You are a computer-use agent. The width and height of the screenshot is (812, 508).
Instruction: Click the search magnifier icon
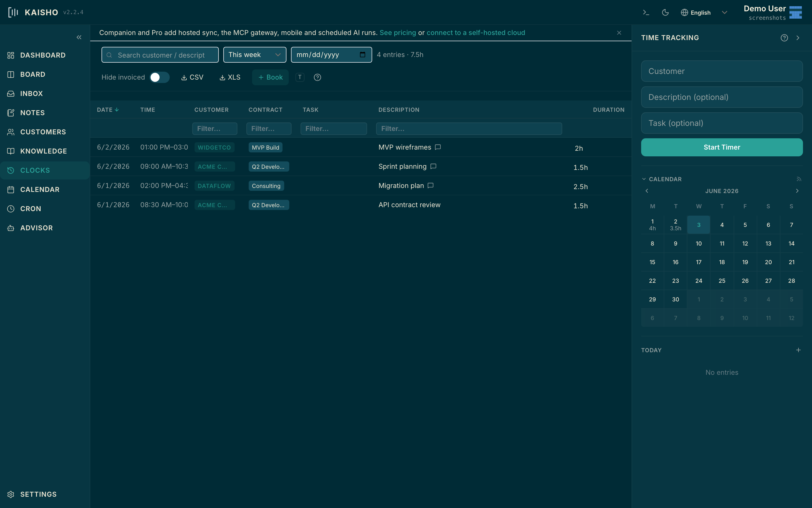(109, 55)
